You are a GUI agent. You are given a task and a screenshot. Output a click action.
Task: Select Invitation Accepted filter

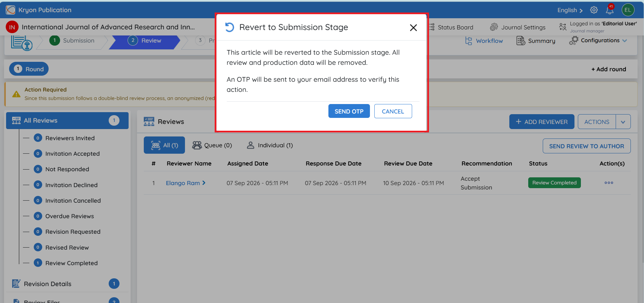click(x=73, y=154)
